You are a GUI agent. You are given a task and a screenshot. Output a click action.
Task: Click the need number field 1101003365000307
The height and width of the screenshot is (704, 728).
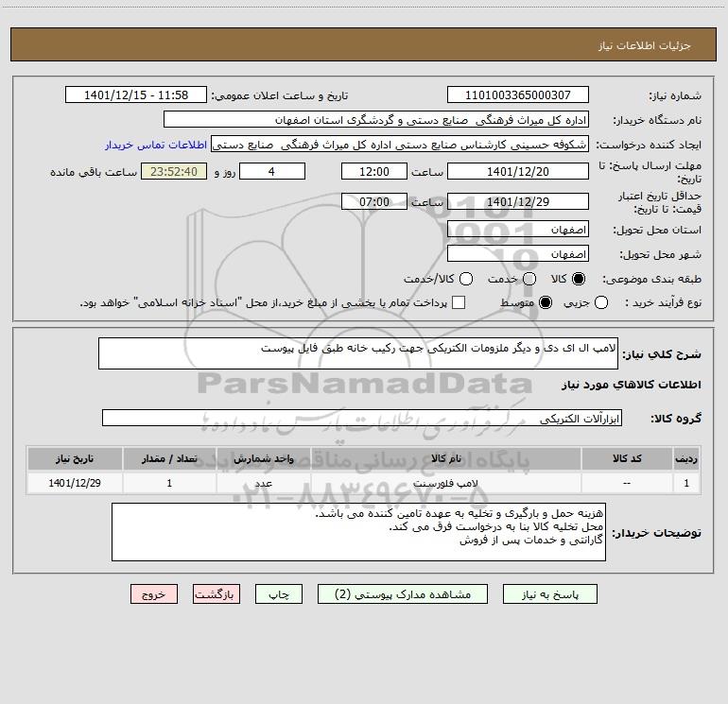(518, 94)
